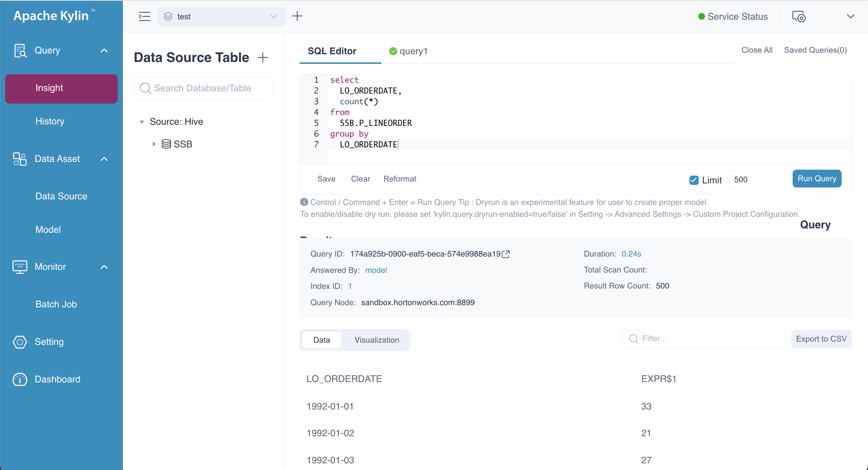Image resolution: width=868 pixels, height=470 pixels.
Task: Expand the SSB database tree item
Action: (x=153, y=144)
